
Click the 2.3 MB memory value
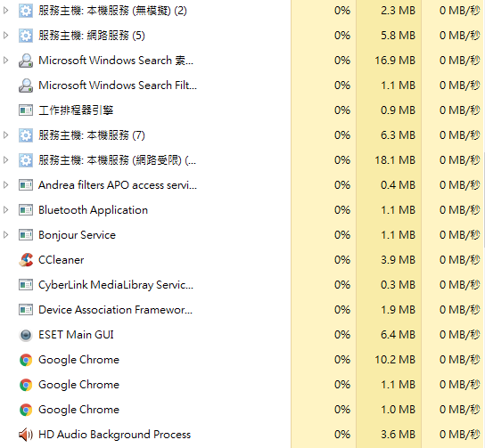pos(399,11)
